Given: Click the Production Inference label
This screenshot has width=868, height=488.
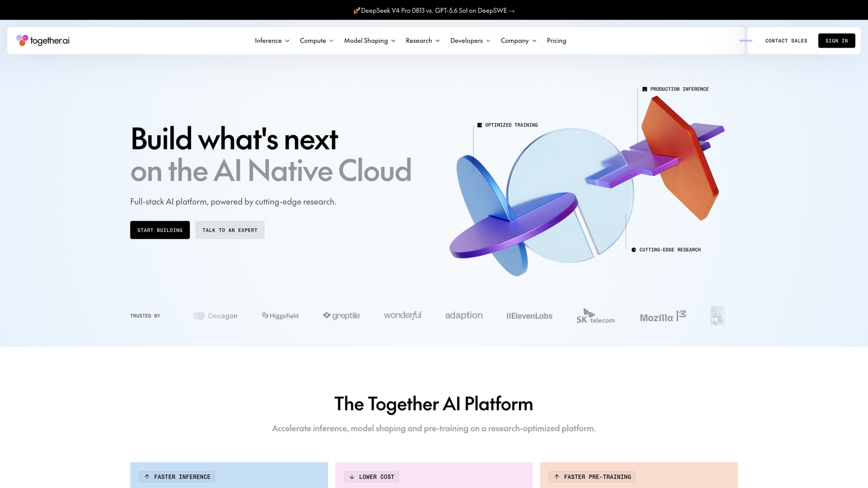Looking at the screenshot, I should pos(675,89).
